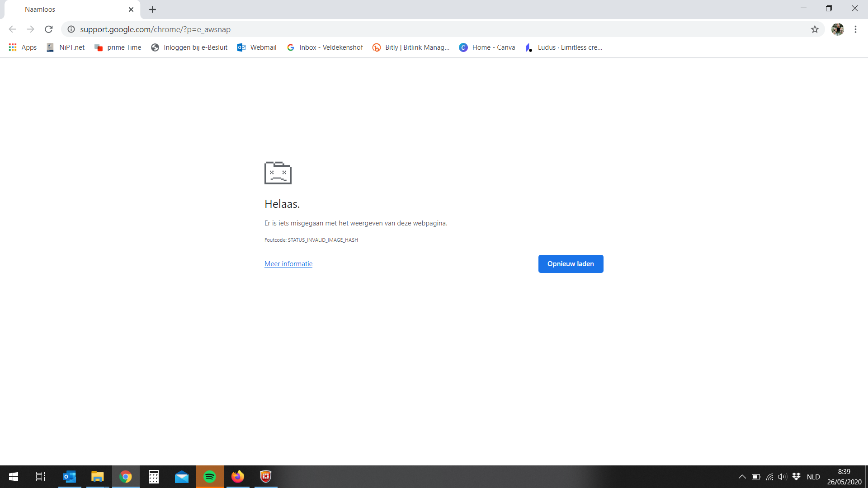Open the Home - Canva bookmark

[x=487, y=47]
